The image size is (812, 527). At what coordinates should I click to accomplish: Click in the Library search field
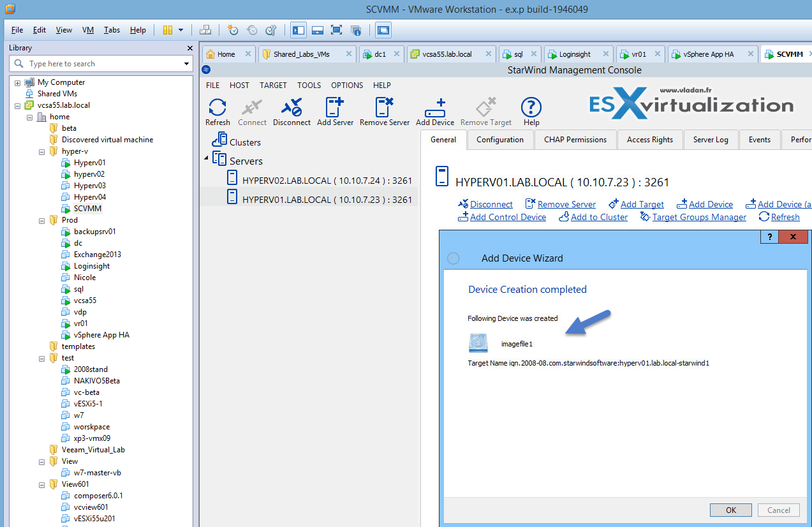[101, 64]
